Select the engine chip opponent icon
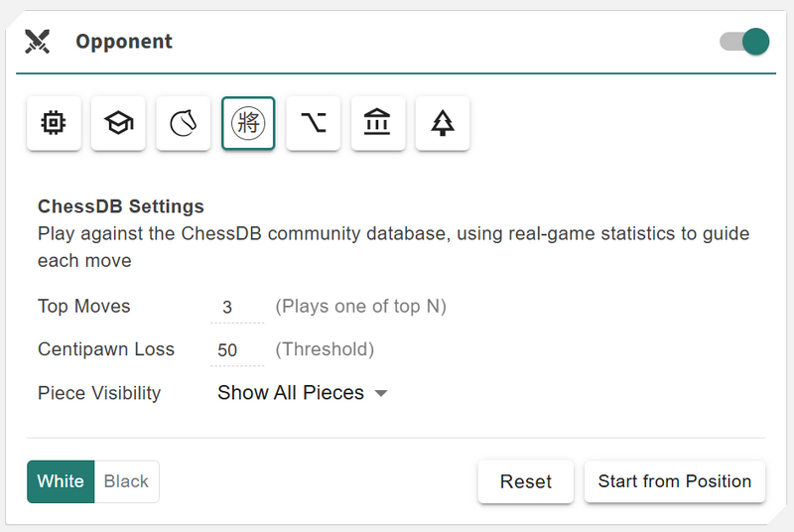This screenshot has width=794, height=532. pyautogui.click(x=54, y=123)
